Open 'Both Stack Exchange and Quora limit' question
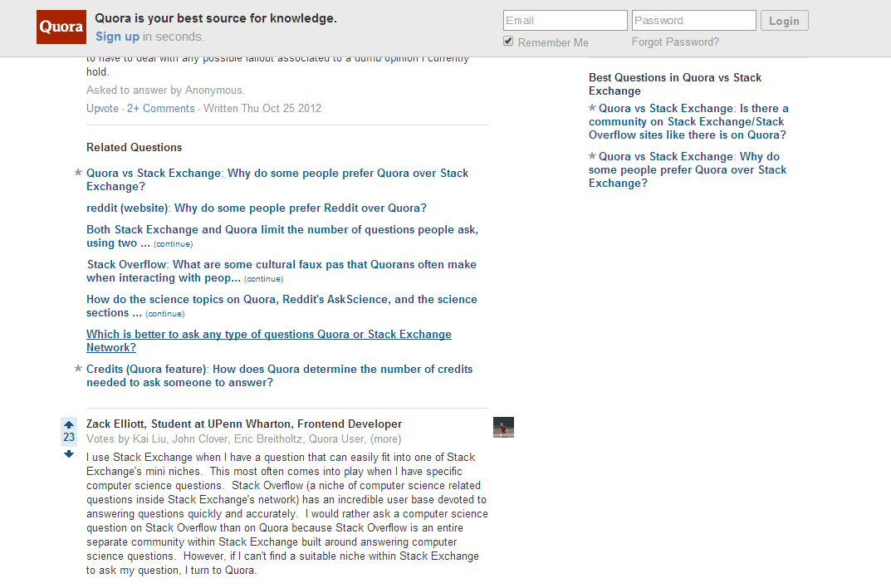891x588 pixels. pyautogui.click(x=282, y=236)
